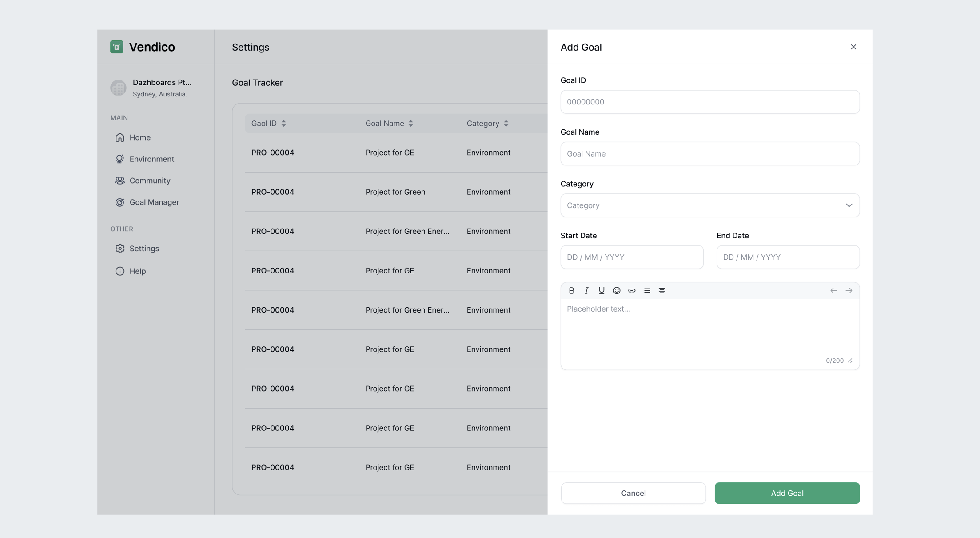Undo with the left arrow icon
The image size is (980, 538).
(833, 290)
